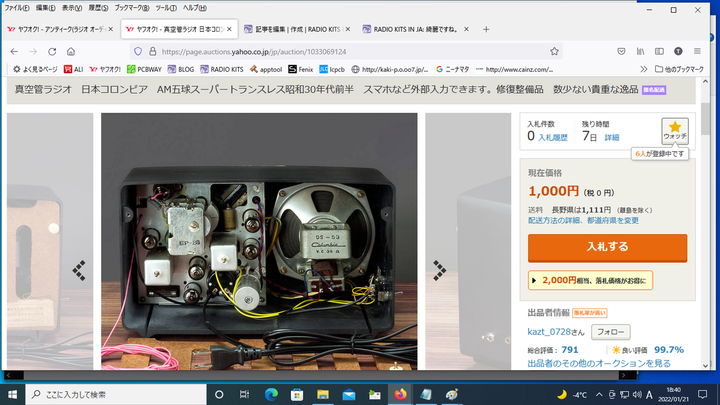The width and height of the screenshot is (720, 405).
Task: Bookmark this page with the address bar star
Action: [x=552, y=51]
